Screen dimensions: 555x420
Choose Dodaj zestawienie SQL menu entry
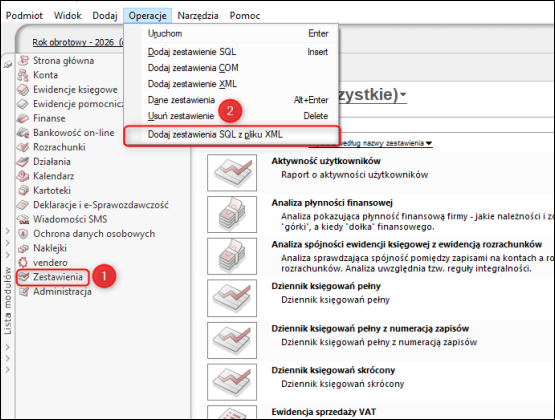pos(232,52)
